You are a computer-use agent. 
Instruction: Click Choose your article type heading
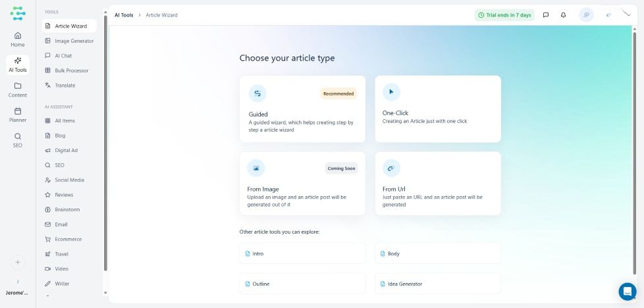287,58
